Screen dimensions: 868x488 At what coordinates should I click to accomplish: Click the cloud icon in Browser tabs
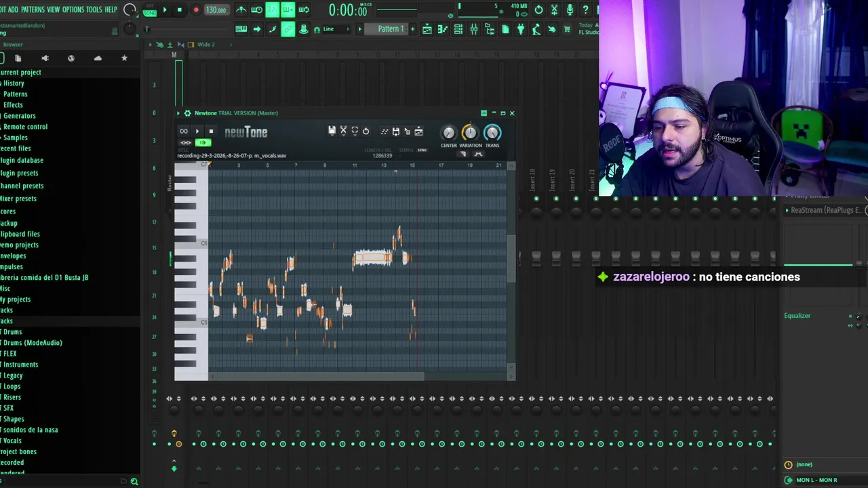point(98,58)
